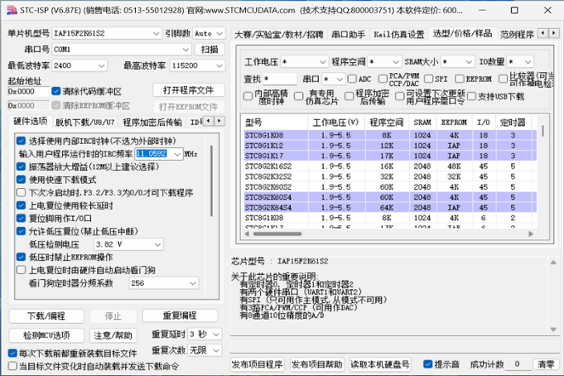Click 读取本机硬盘号 button
This screenshot has height=376, width=564.
point(380,364)
